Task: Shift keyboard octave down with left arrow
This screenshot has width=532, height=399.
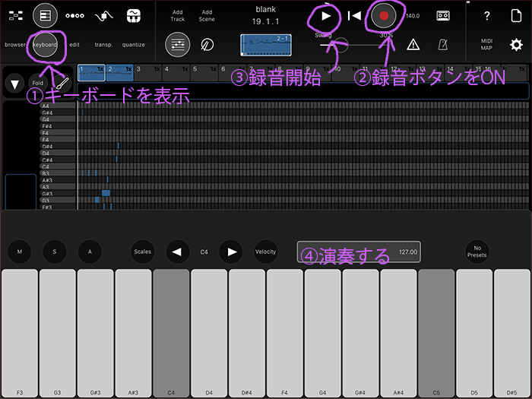Action: click(177, 252)
